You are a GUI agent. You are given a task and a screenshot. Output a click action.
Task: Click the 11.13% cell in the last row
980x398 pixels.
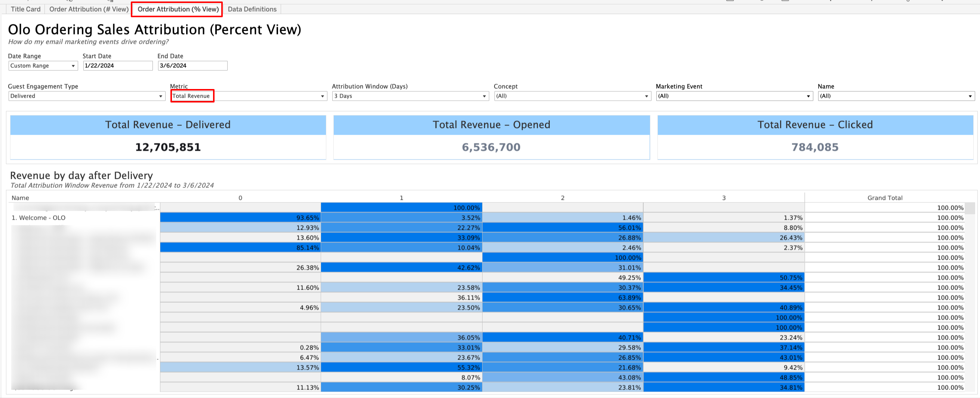point(240,387)
